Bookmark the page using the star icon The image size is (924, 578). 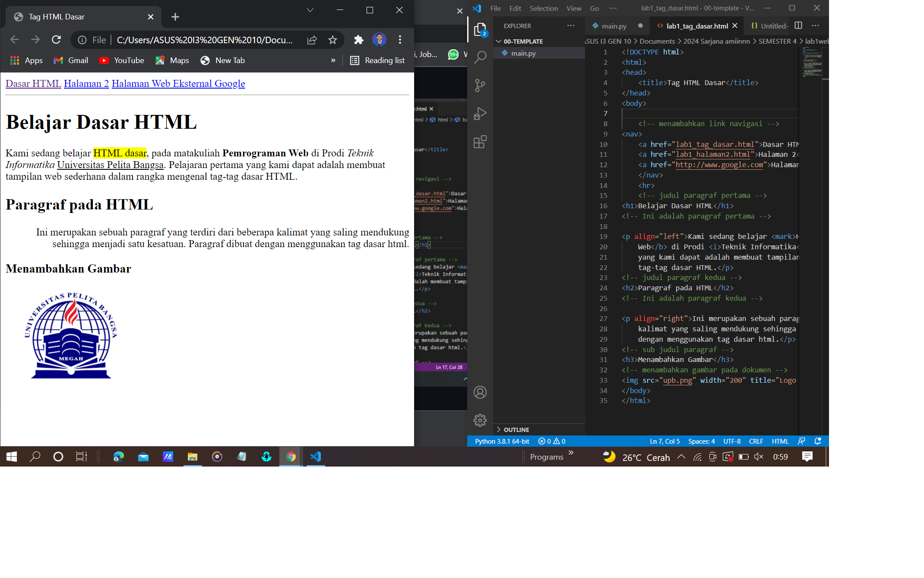332,40
